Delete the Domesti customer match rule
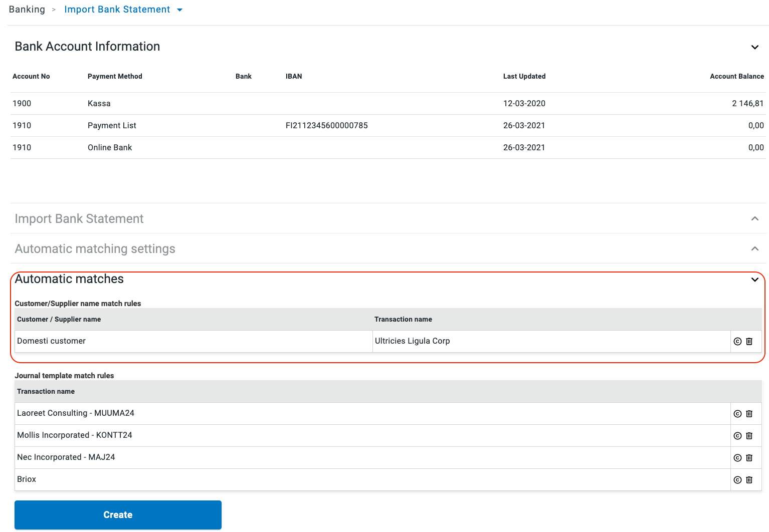Image resolution: width=769 pixels, height=532 pixels. click(x=749, y=342)
